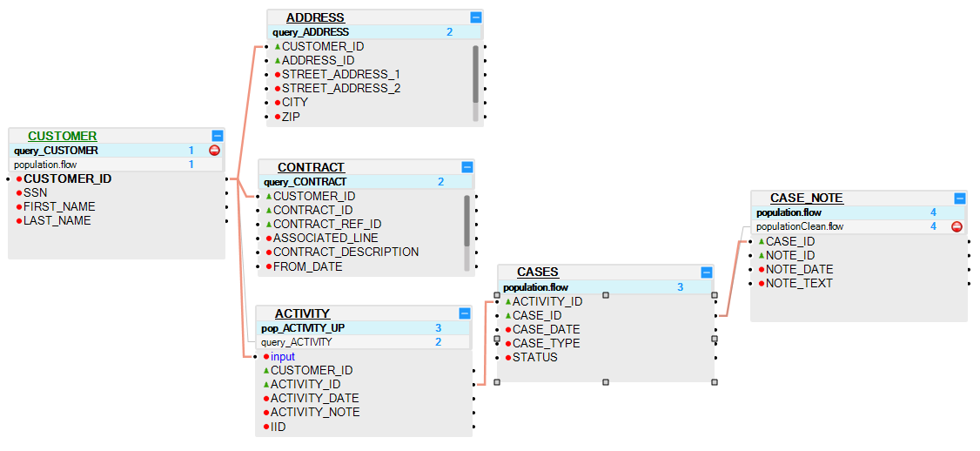Click the CASE_NOTE table title
Image resolution: width=980 pixels, height=451 pixels.
click(807, 199)
